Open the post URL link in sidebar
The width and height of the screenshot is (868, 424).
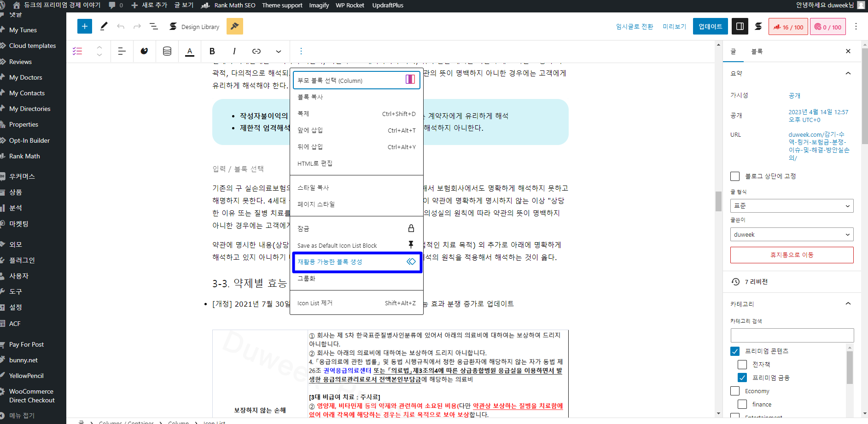819,146
